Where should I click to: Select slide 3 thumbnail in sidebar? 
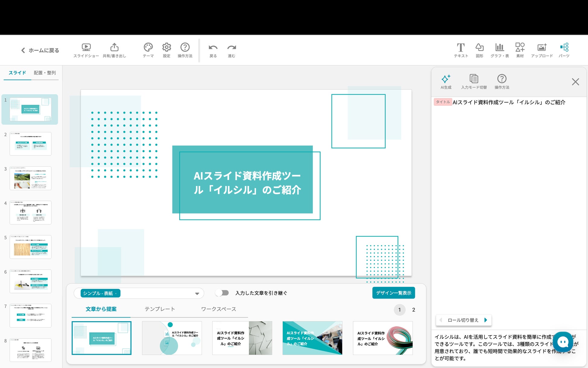click(x=30, y=178)
